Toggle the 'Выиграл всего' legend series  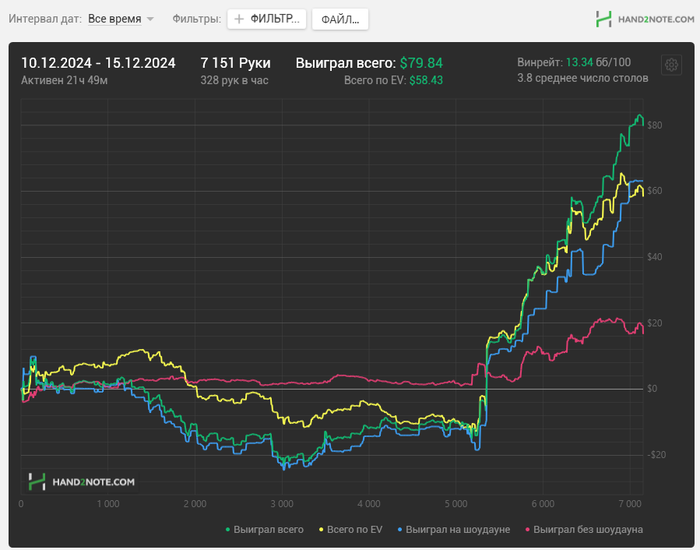point(264,529)
